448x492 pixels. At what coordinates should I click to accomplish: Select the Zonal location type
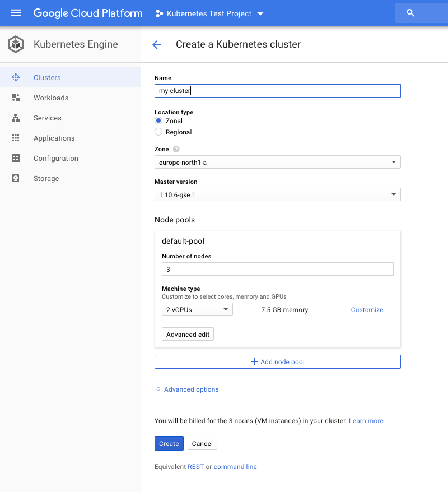click(x=158, y=121)
